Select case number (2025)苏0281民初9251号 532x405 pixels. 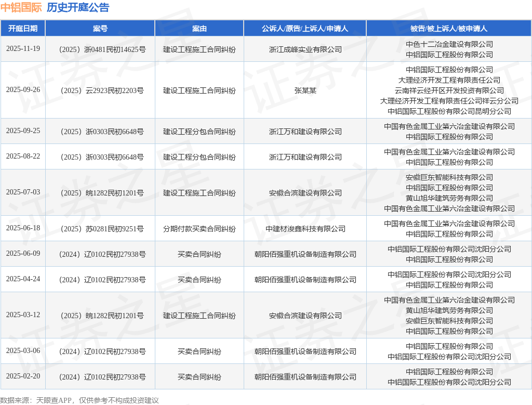pos(102,229)
